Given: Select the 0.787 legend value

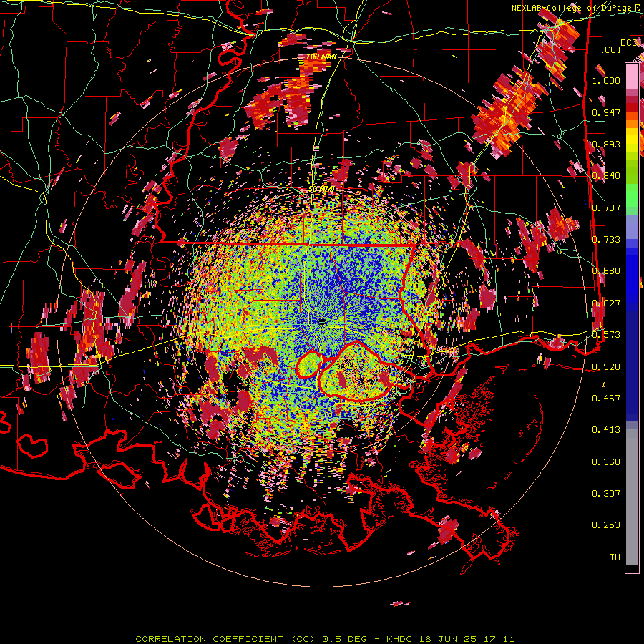Looking at the screenshot, I should click(606, 208).
